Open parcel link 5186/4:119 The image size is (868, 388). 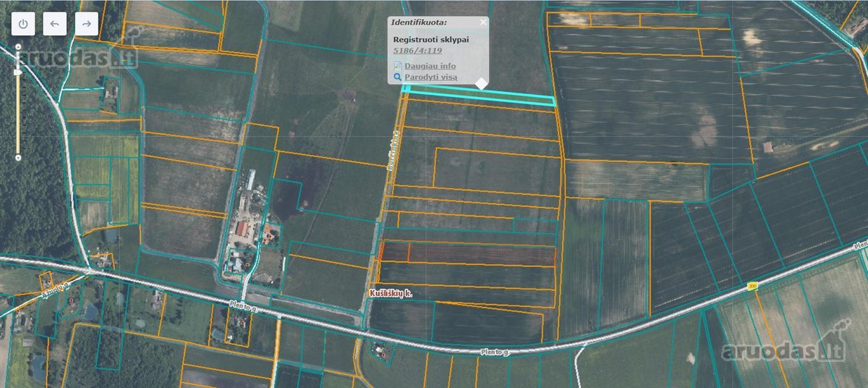coord(417,51)
